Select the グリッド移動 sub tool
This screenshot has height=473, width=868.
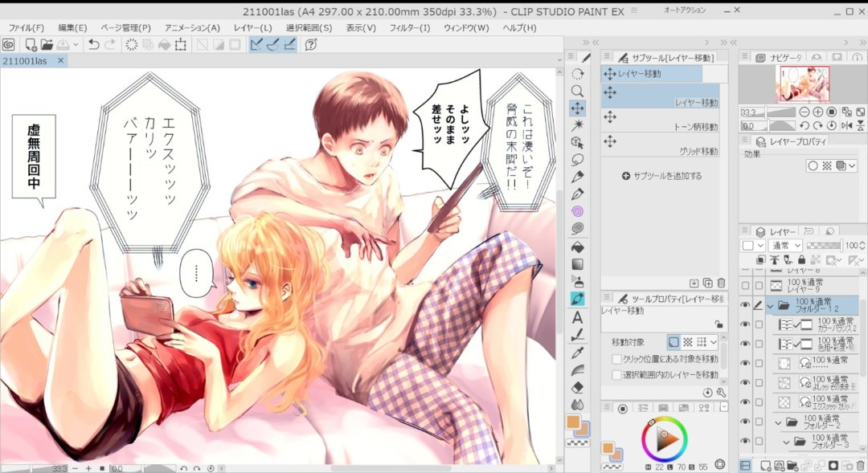[x=661, y=145]
